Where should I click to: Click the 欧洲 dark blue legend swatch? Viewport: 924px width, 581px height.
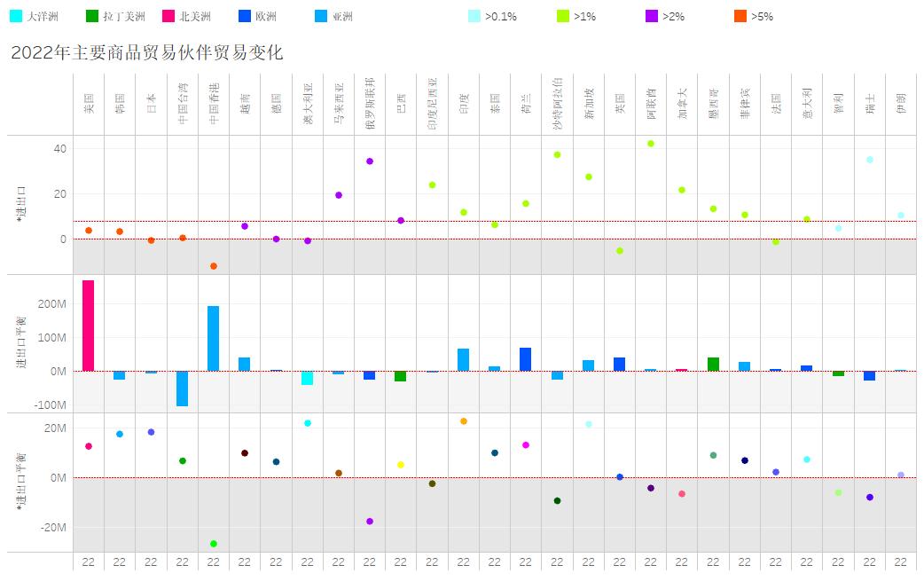point(245,16)
